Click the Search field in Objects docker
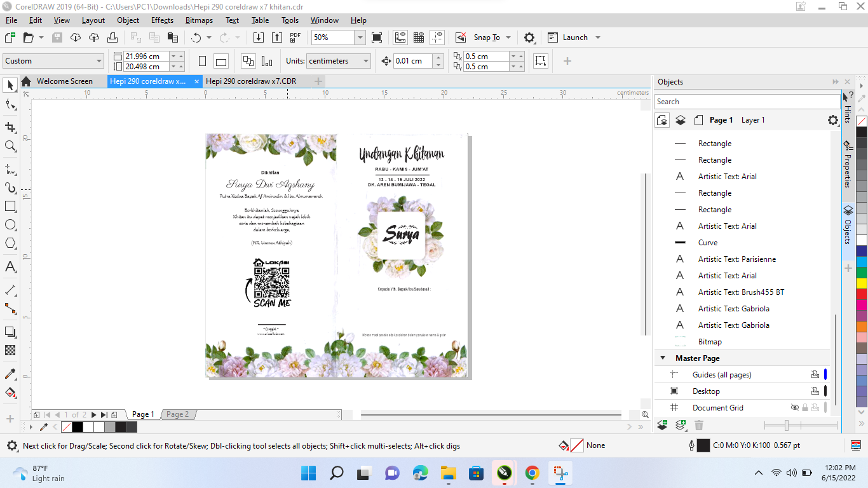 click(x=747, y=102)
